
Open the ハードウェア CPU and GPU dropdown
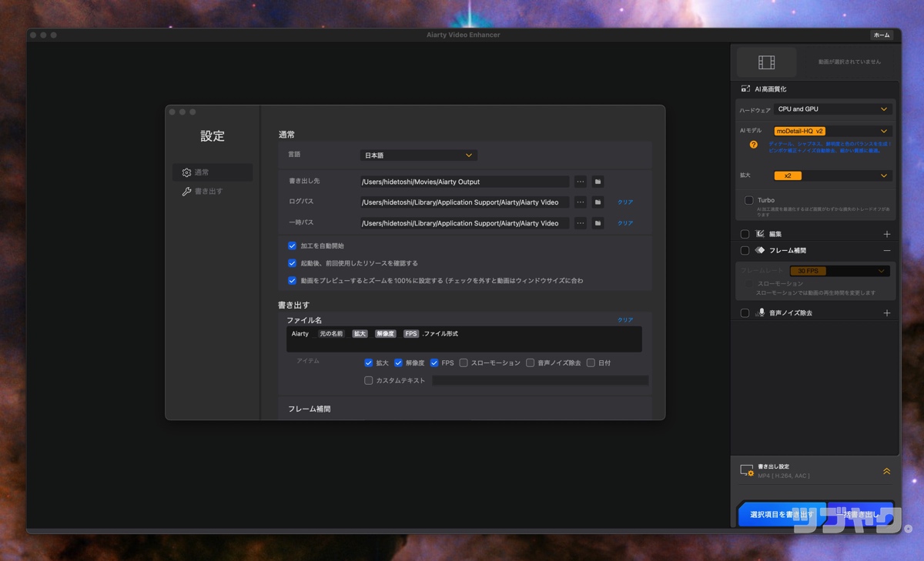[x=832, y=109]
